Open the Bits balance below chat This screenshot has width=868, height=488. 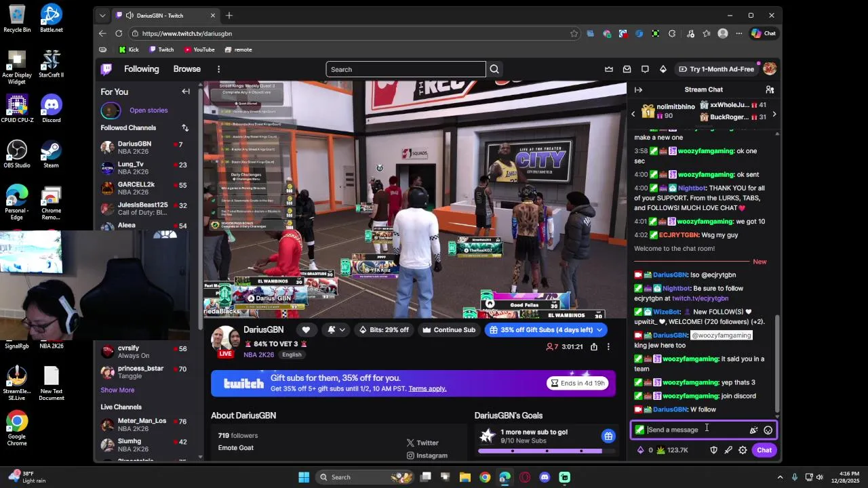(x=644, y=450)
